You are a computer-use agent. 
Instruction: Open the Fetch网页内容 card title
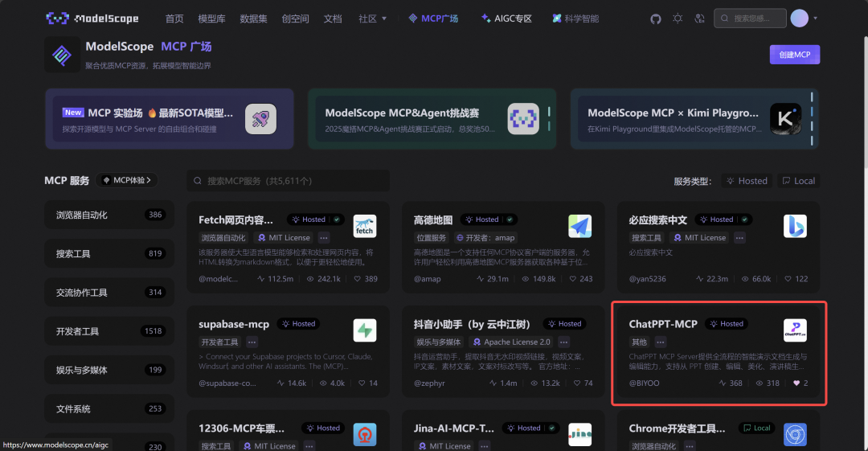tap(235, 220)
